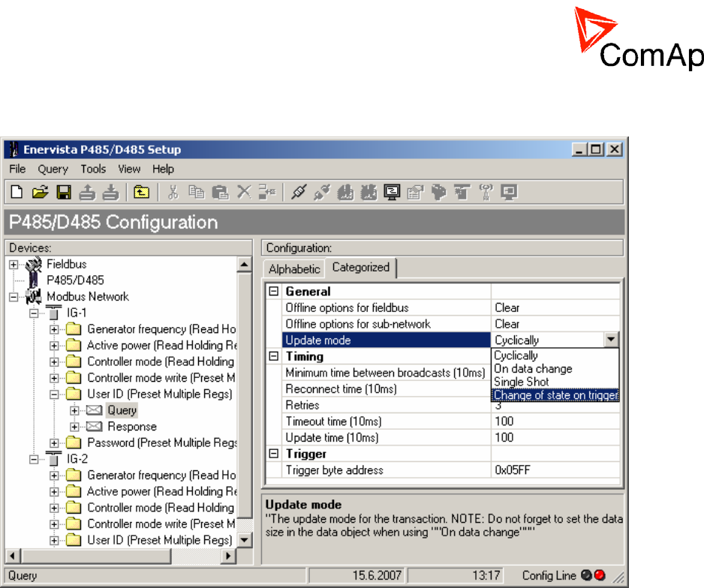Open the Query menu
Image resolution: width=704 pixels, height=588 pixels.
click(x=53, y=169)
